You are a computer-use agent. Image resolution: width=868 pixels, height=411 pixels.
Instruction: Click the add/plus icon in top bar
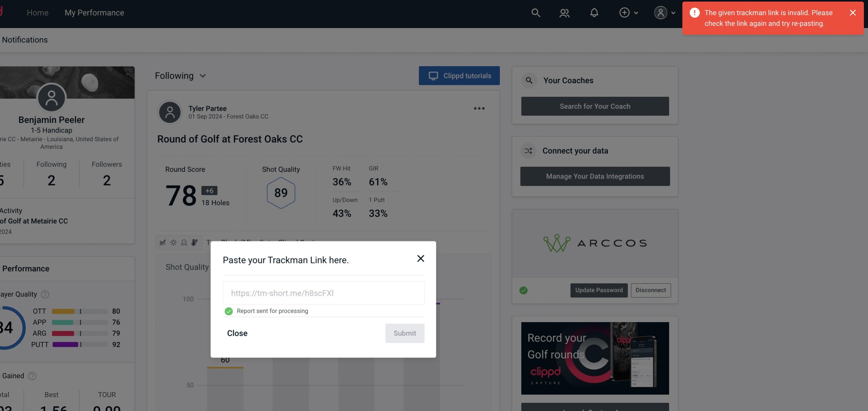click(x=625, y=12)
